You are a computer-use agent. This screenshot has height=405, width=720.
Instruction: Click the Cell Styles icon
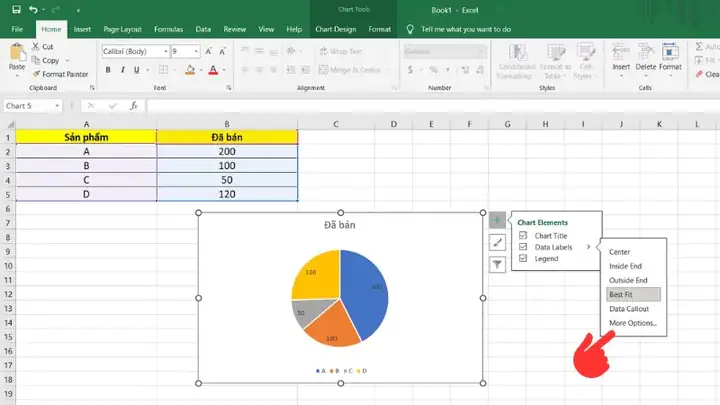pyautogui.click(x=585, y=53)
